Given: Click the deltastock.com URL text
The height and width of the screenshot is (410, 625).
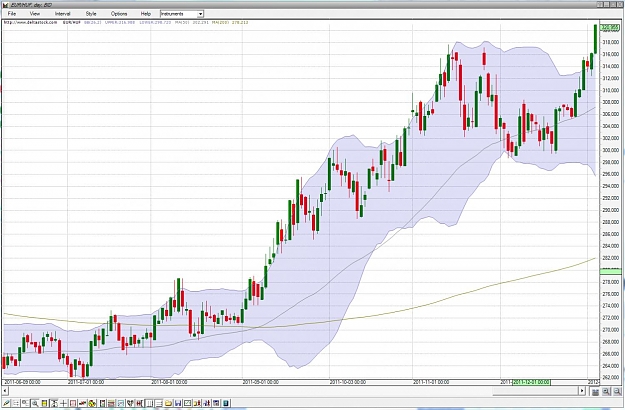Looking at the screenshot, I should tap(30, 22).
